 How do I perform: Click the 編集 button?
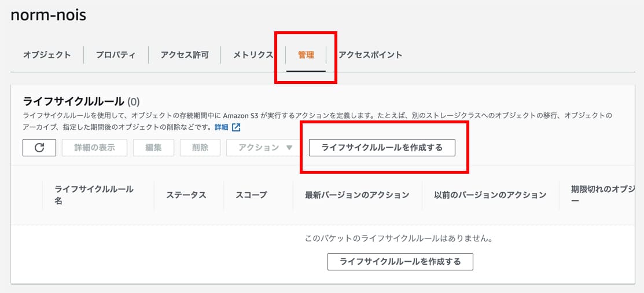(153, 148)
